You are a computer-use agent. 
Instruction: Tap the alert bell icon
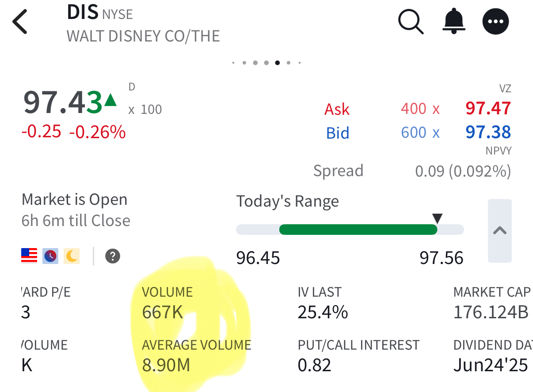tap(453, 22)
